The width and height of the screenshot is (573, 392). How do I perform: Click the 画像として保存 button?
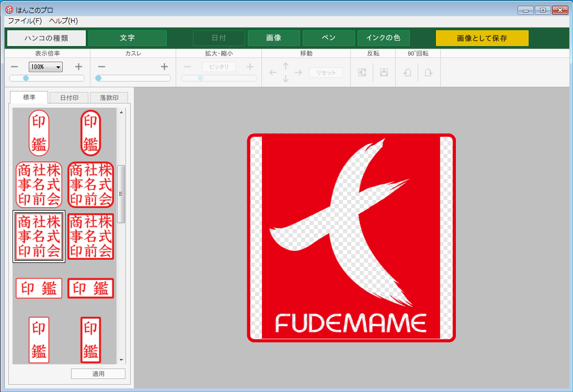(x=482, y=38)
